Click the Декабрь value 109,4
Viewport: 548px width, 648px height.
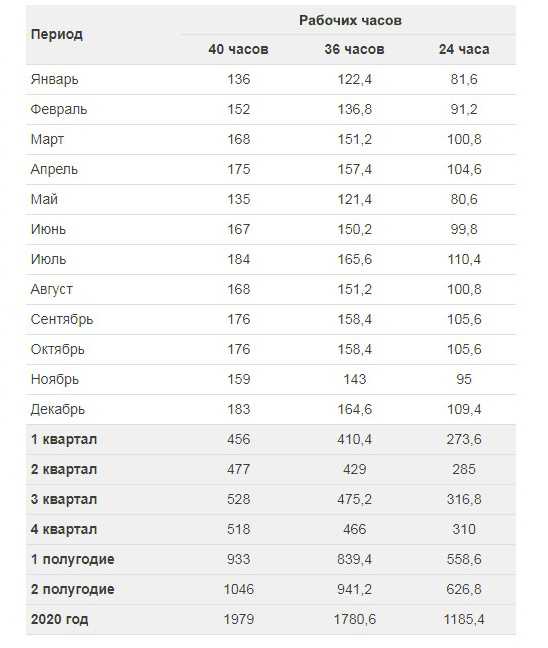pyautogui.click(x=464, y=409)
